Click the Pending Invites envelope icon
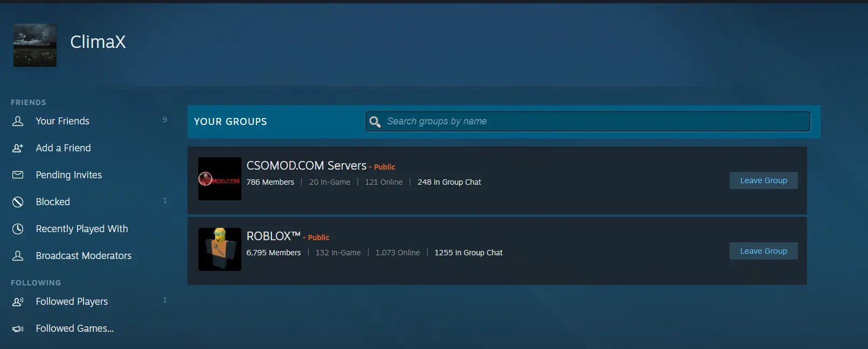The width and height of the screenshot is (868, 349). (18, 175)
